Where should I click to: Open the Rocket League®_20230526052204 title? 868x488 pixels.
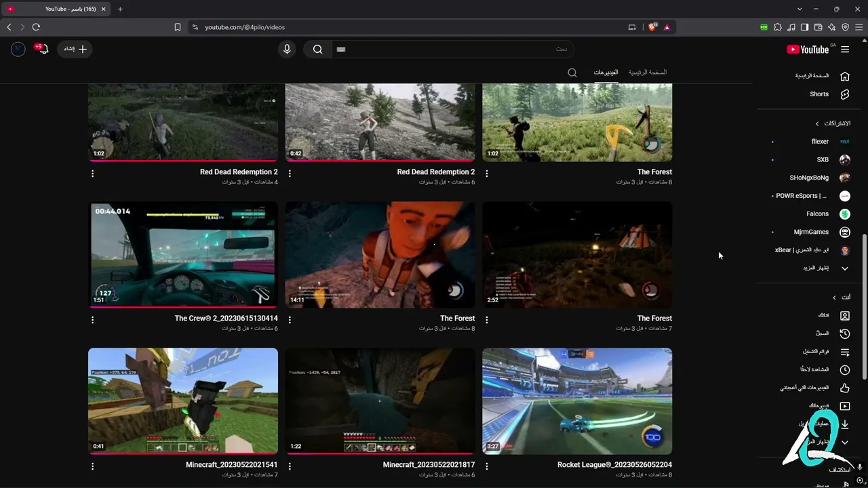pyautogui.click(x=614, y=465)
